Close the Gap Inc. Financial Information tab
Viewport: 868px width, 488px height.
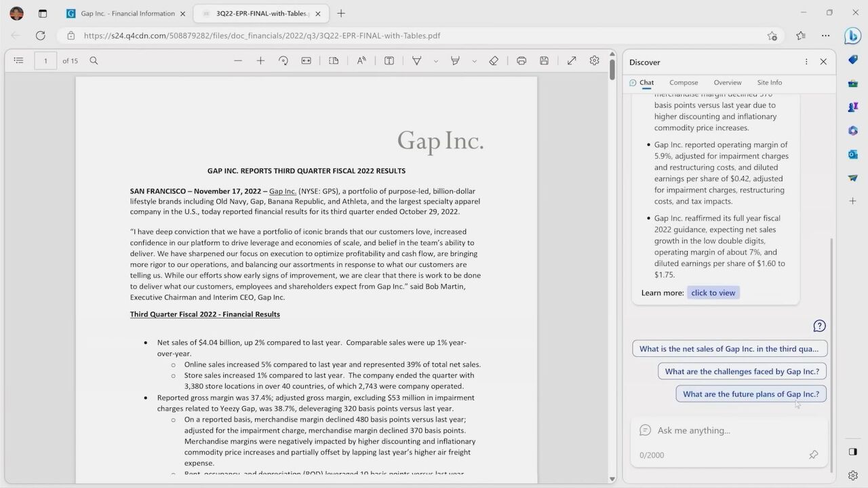point(182,14)
